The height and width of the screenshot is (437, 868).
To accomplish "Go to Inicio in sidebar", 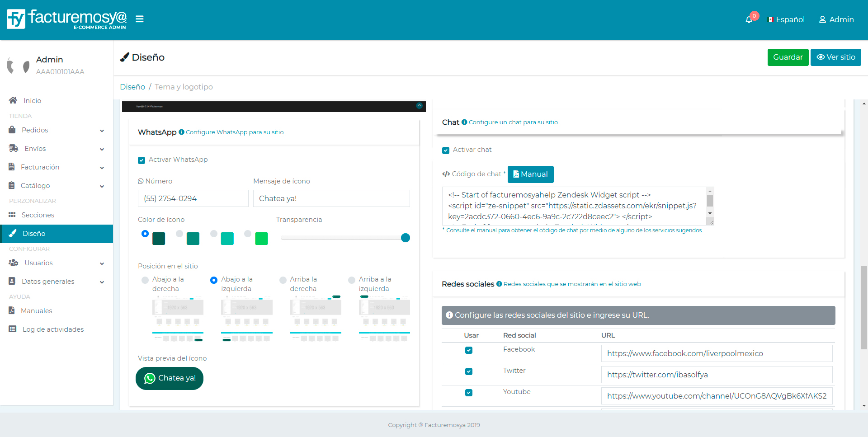I will tap(32, 100).
